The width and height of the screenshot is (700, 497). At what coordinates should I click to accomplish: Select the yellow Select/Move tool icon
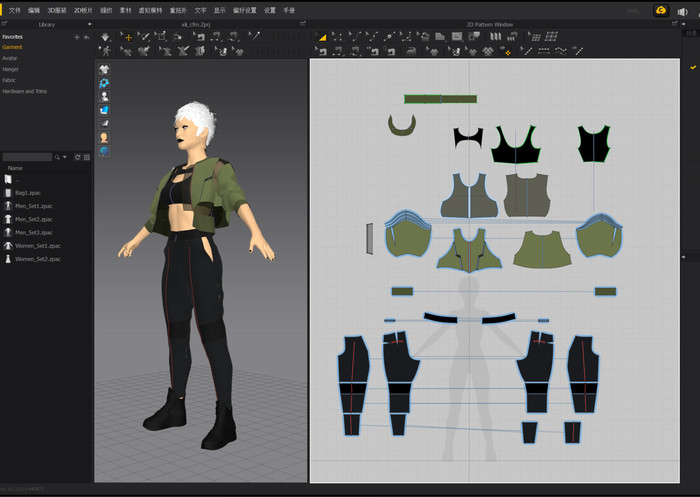(x=127, y=37)
